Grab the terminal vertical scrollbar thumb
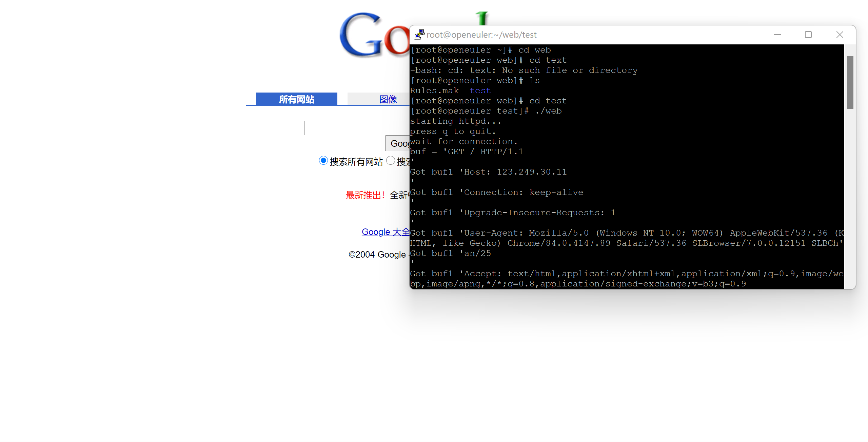The width and height of the screenshot is (868, 442). coord(850,82)
